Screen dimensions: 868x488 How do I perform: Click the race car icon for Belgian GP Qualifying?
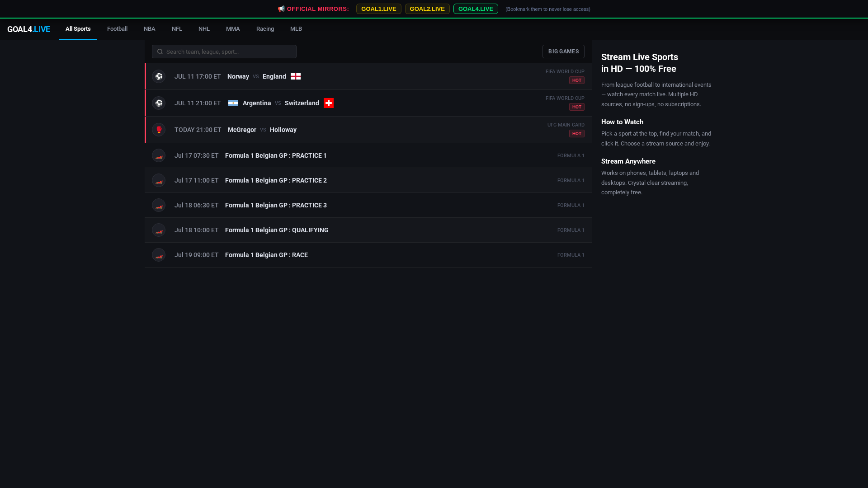click(x=159, y=230)
